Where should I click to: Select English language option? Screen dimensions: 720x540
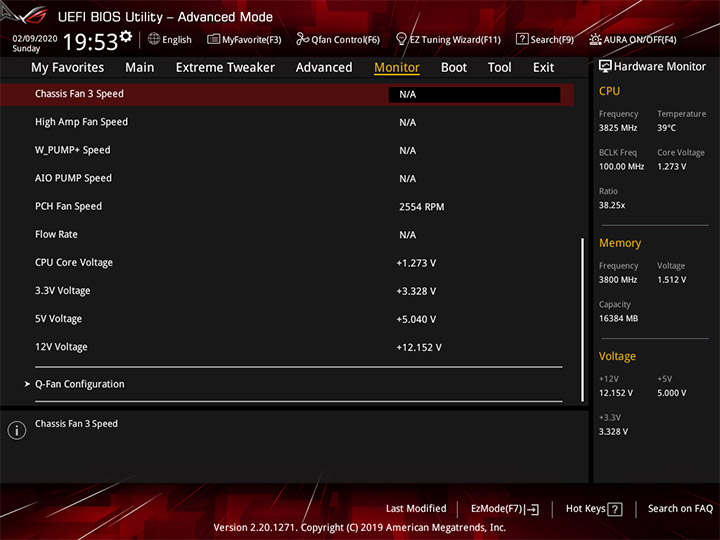(x=177, y=40)
